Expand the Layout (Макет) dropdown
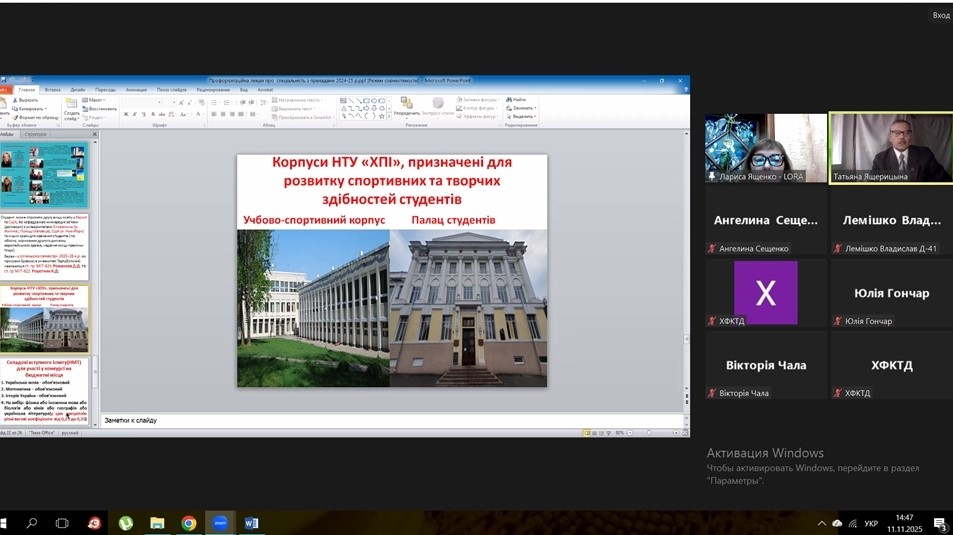The height and width of the screenshot is (535, 953). point(95,100)
